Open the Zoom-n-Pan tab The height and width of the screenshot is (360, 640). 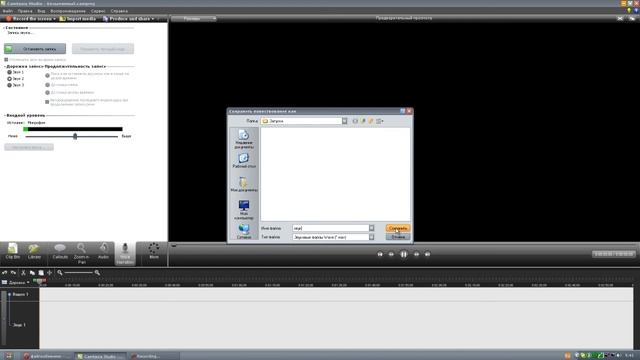pyautogui.click(x=82, y=253)
